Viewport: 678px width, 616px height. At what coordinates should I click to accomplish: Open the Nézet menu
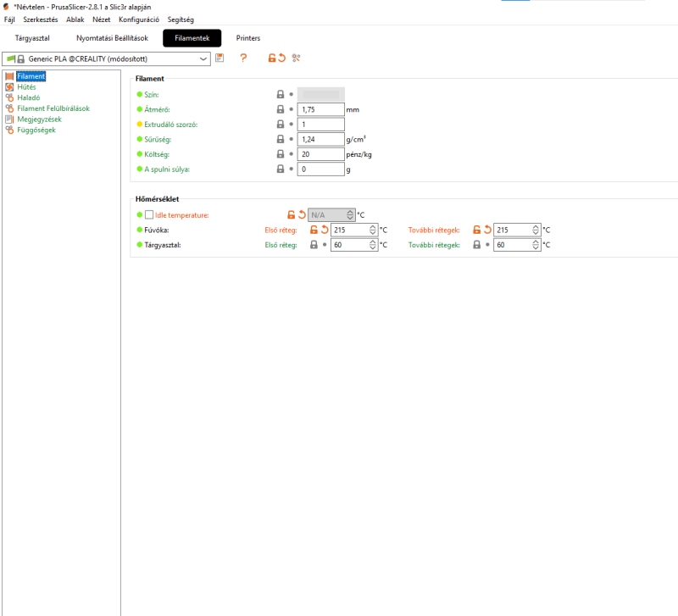coord(101,19)
